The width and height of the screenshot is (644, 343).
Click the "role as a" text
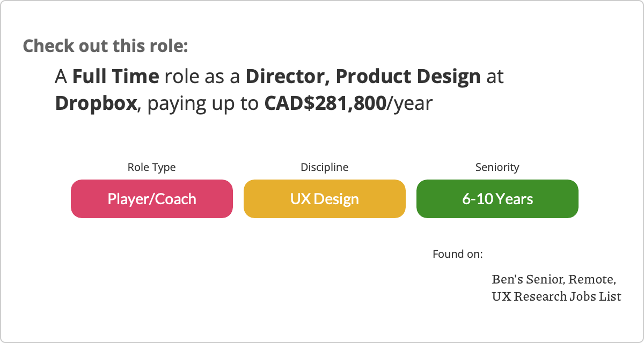pos(202,77)
